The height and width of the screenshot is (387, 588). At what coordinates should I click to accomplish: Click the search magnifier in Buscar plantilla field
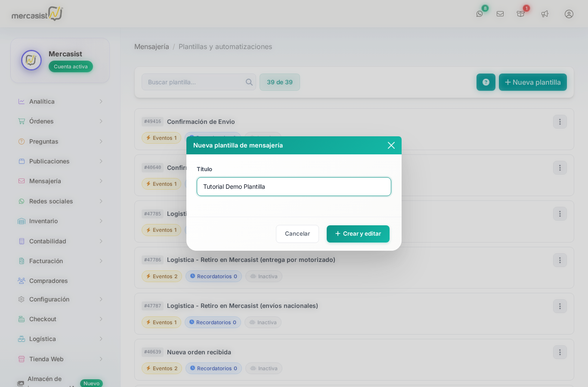click(249, 82)
